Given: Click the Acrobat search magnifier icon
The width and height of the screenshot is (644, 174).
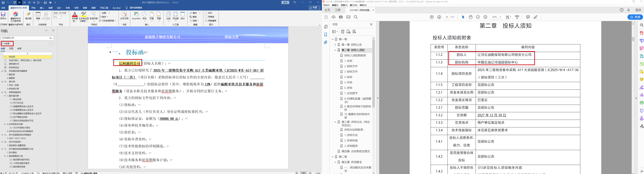Looking at the screenshot, I should tap(356, 17).
